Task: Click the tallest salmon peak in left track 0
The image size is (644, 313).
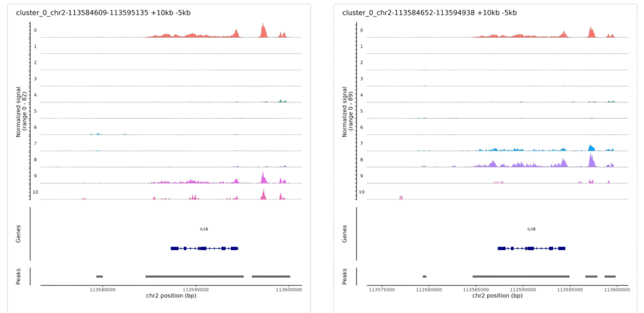Action: (263, 31)
